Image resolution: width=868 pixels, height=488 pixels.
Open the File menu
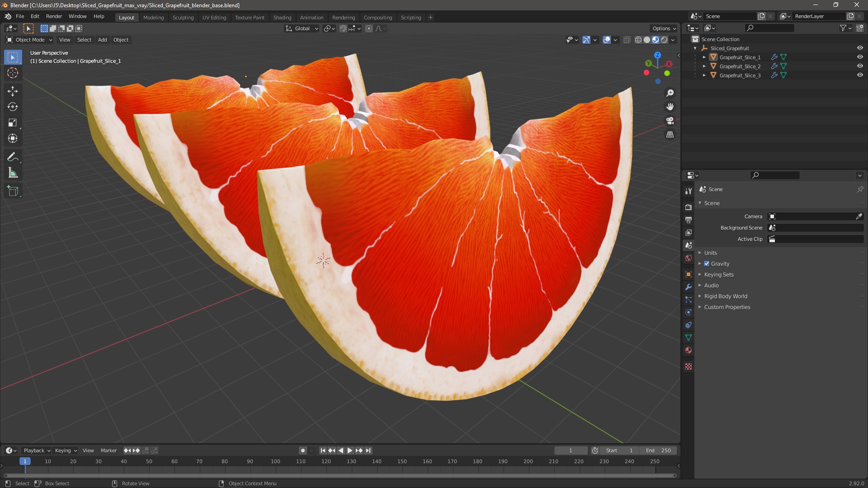(20, 16)
